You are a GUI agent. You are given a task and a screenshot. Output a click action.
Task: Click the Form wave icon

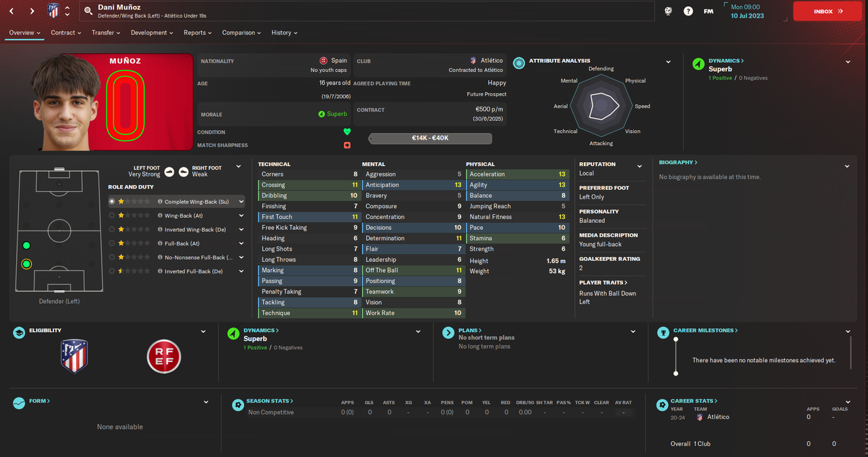coord(19,403)
